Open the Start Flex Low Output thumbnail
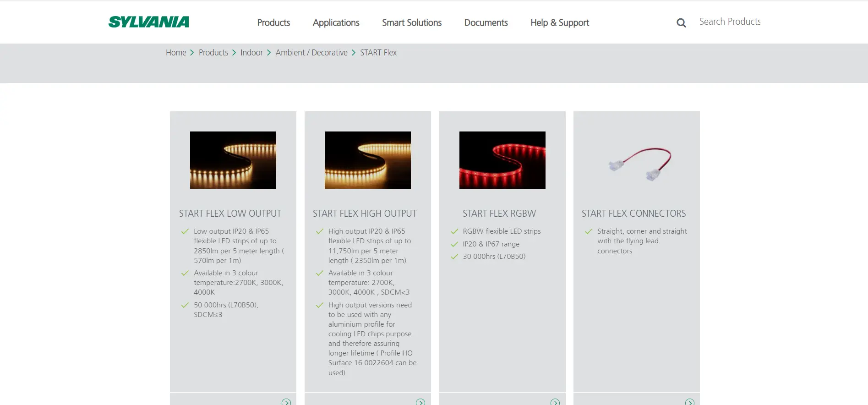This screenshot has width=868, height=405. click(x=233, y=160)
